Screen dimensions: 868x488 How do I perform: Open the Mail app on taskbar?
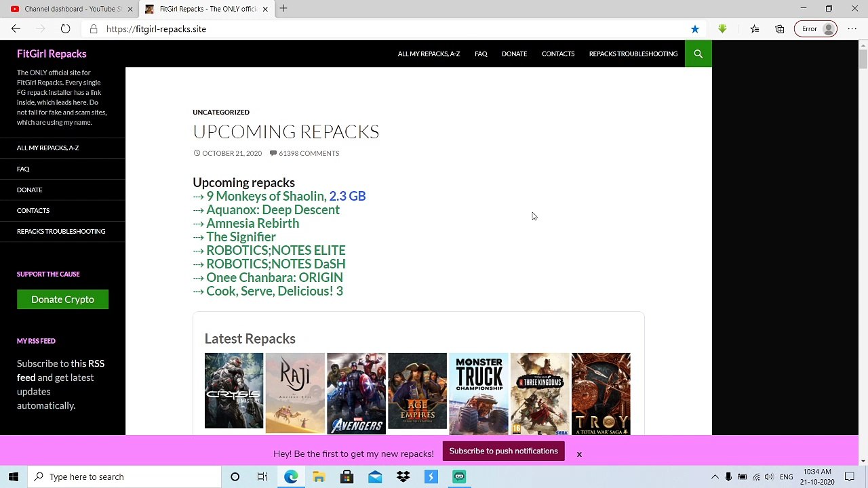click(375, 476)
